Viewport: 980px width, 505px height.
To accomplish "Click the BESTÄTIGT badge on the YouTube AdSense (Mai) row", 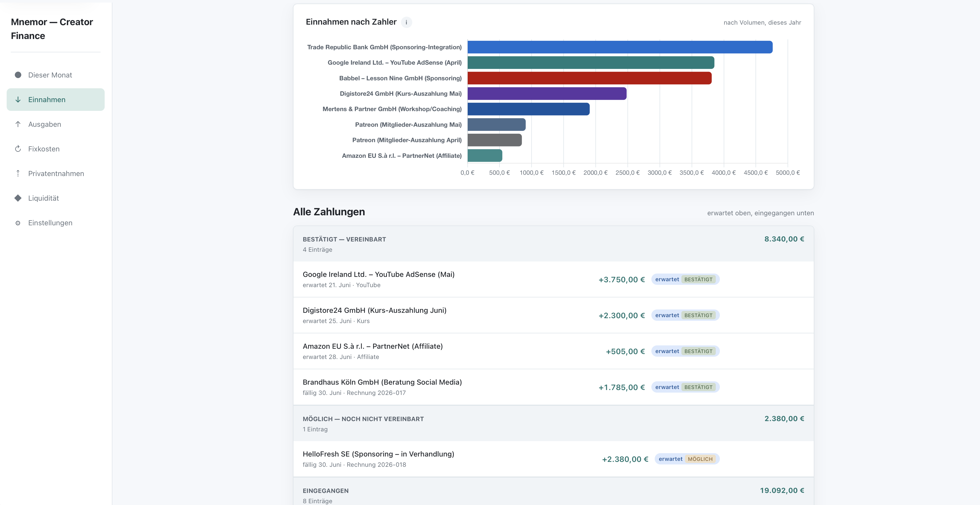I will click(699, 279).
